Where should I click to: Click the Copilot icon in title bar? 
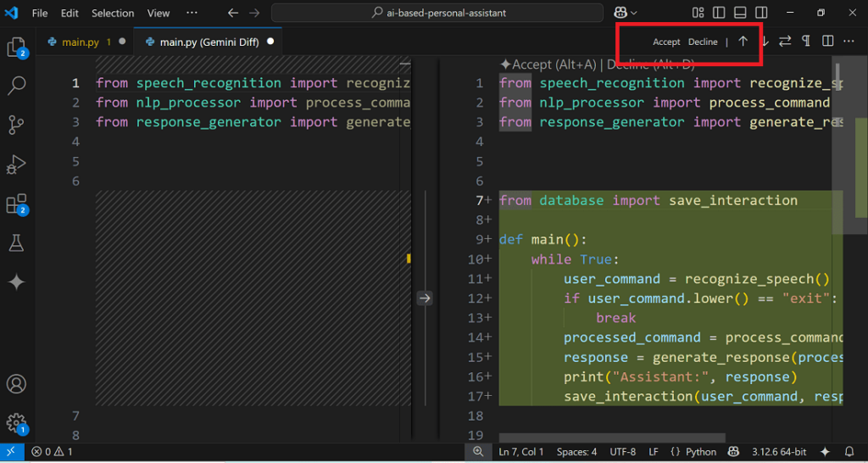[x=620, y=13]
